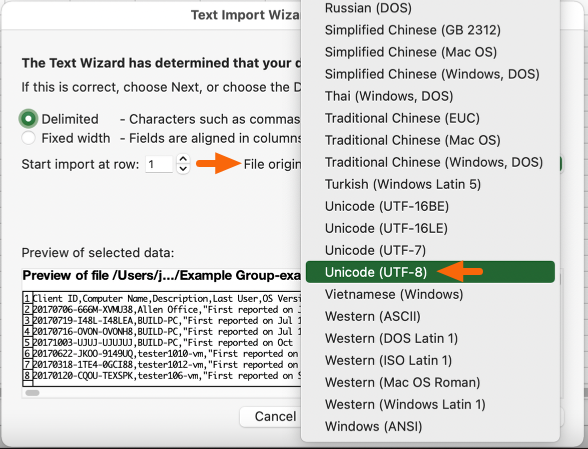Select the highlighted Unicode (UTF-8) option
Viewport: 588px width, 449px height.
coord(430,272)
